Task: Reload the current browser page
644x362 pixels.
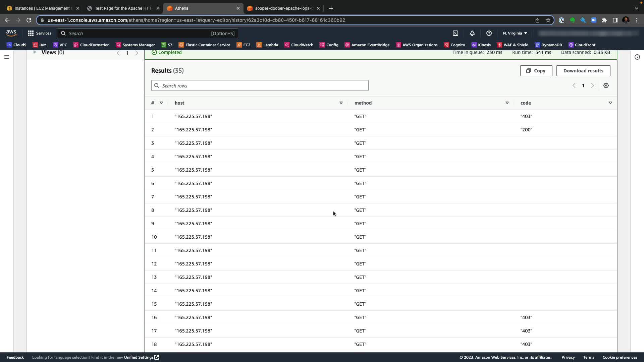Action: pos(29,20)
